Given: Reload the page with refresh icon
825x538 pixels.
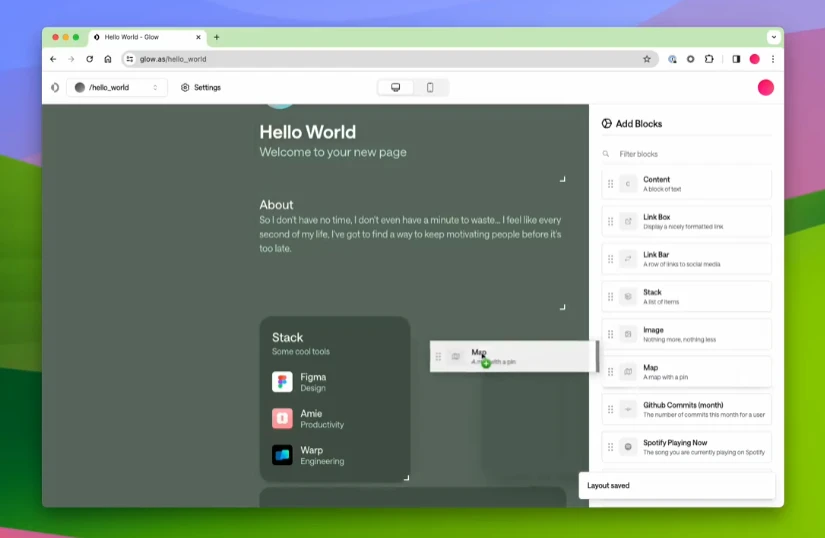Looking at the screenshot, I should click(x=89, y=59).
